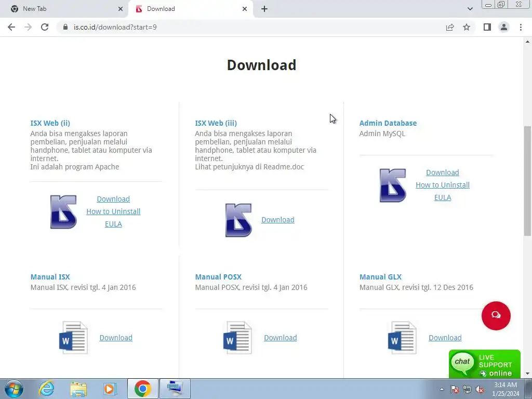Click the scrollbar up arrow
The width and height of the screenshot is (532, 399).
pos(527,42)
